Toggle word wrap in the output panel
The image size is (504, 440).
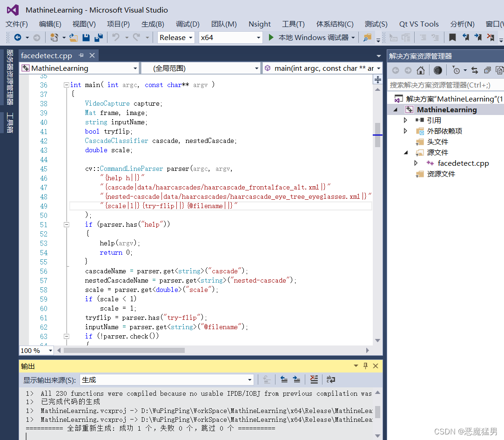(x=330, y=380)
